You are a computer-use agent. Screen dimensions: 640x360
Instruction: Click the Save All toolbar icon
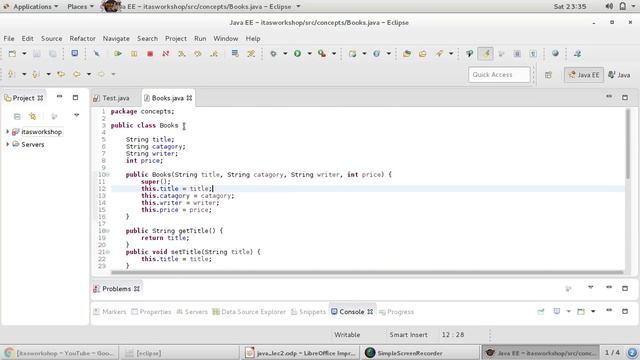point(53,53)
